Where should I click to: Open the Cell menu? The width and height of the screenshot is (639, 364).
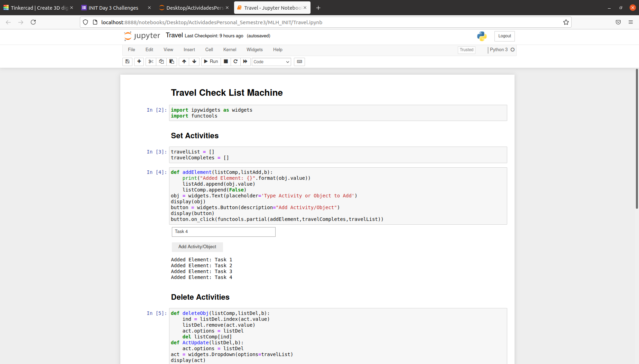(209, 50)
